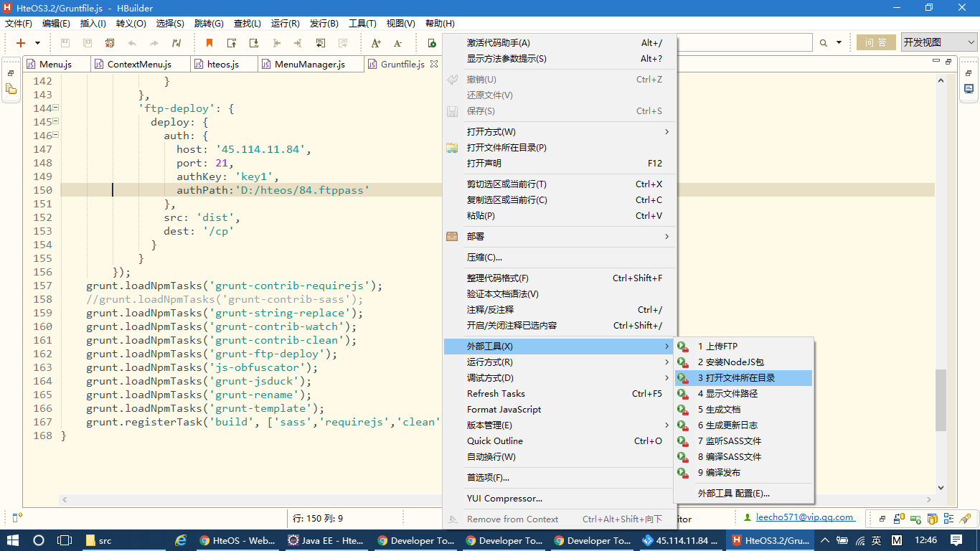Select 3 打开文件所在目录 from external tools

tap(739, 377)
